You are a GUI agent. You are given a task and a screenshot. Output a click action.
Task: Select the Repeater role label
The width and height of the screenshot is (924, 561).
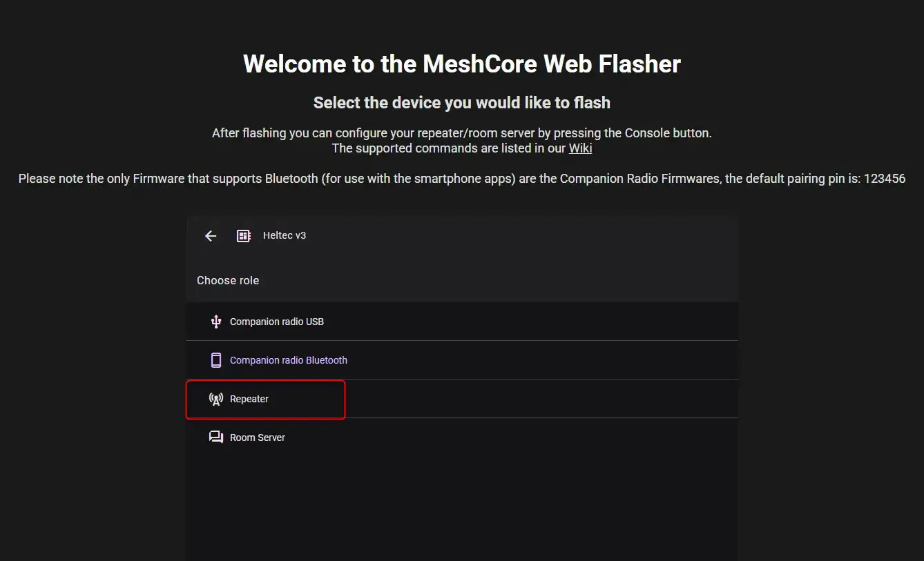[x=249, y=399]
